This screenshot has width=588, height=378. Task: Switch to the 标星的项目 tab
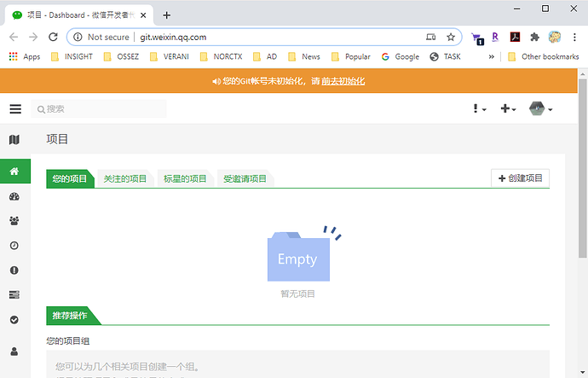pyautogui.click(x=185, y=178)
